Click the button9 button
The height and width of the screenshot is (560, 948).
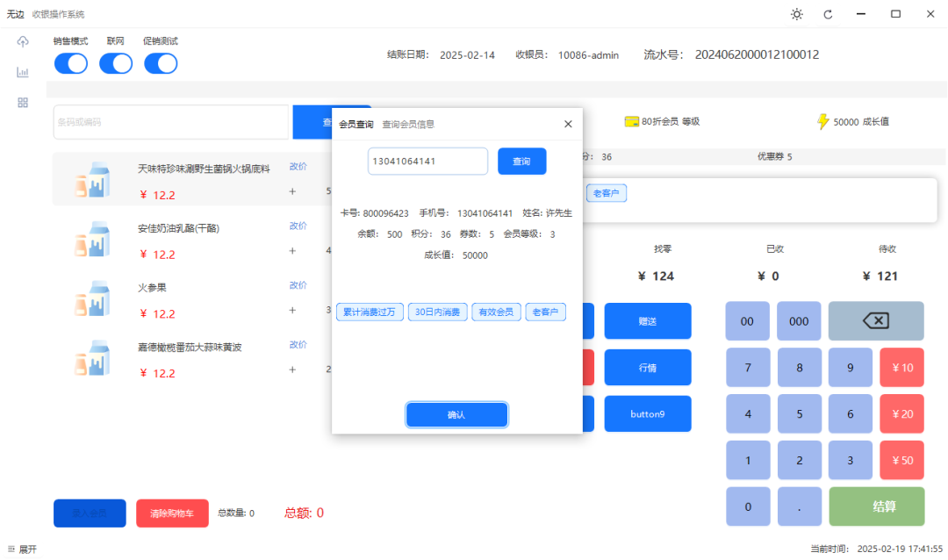click(648, 413)
